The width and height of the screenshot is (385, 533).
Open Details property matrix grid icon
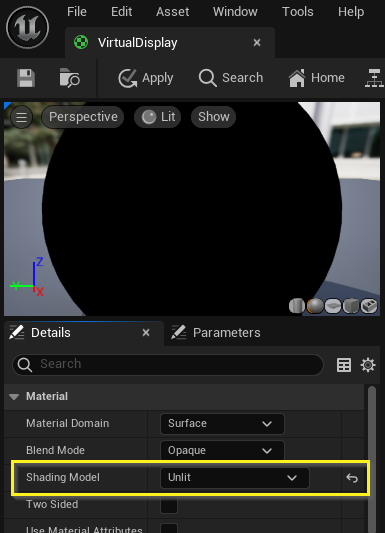click(344, 365)
